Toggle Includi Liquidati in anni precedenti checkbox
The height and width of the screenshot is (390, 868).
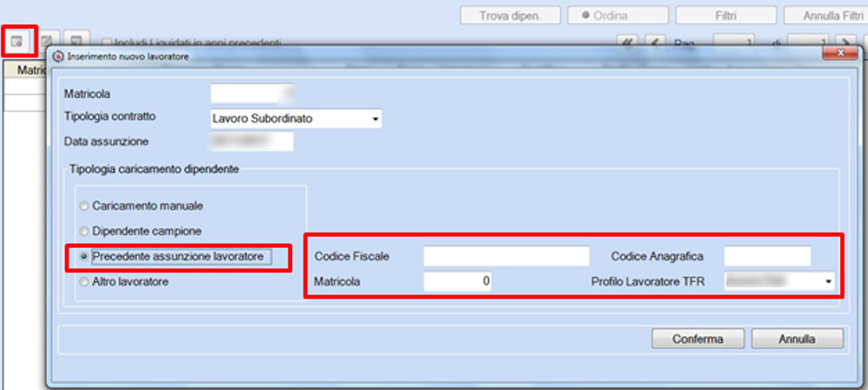click(x=107, y=43)
